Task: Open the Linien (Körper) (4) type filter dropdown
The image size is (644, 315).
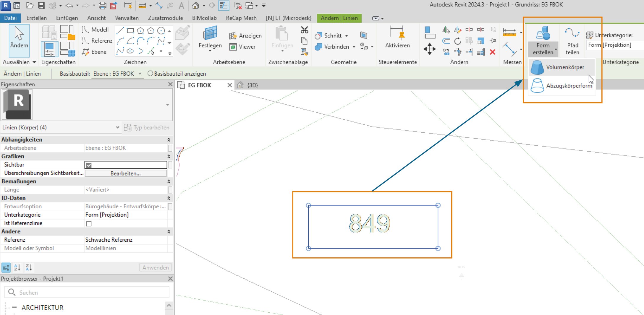Action: (117, 127)
